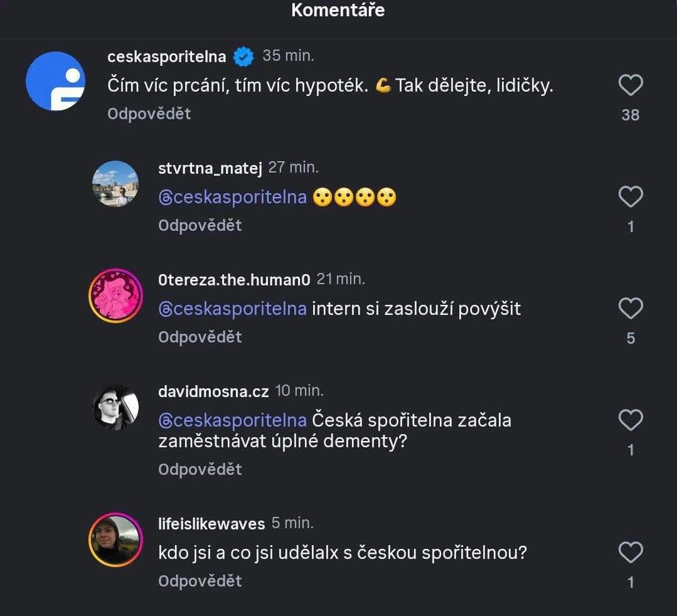Like the ceskasporitelna comment
677x616 pixels.
tap(631, 85)
